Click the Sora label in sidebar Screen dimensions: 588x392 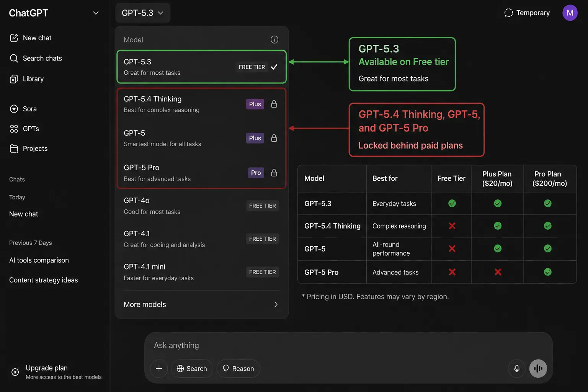click(x=30, y=109)
